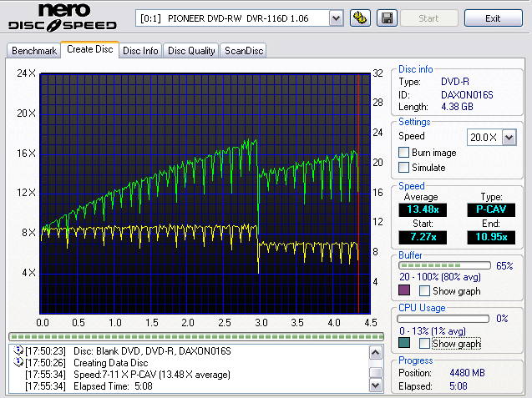Screen dimensions: 532x398
Task: Switch to the Benchmark tab
Action: click(x=34, y=51)
